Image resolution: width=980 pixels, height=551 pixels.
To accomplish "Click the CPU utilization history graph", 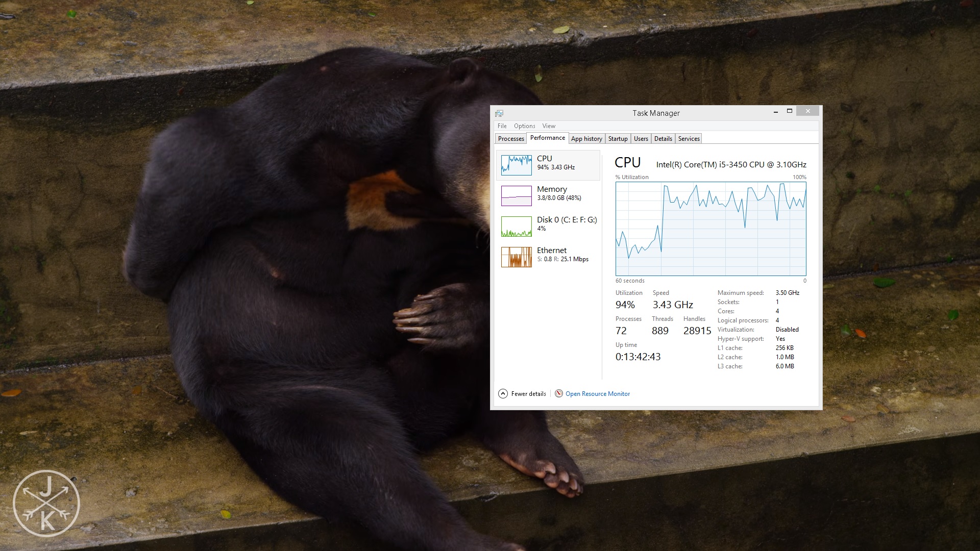I will point(710,229).
